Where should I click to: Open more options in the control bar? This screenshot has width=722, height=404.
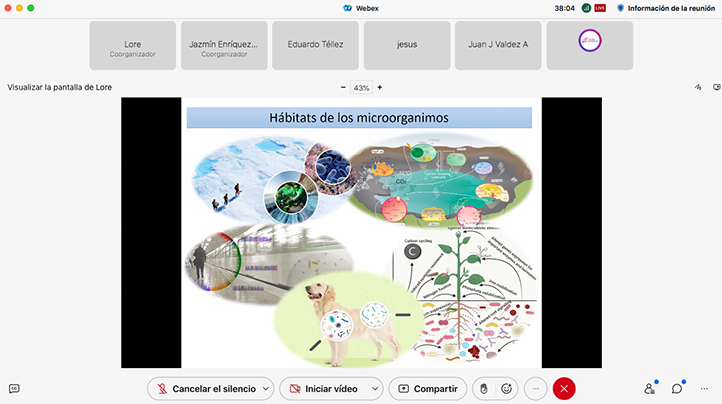click(x=536, y=388)
